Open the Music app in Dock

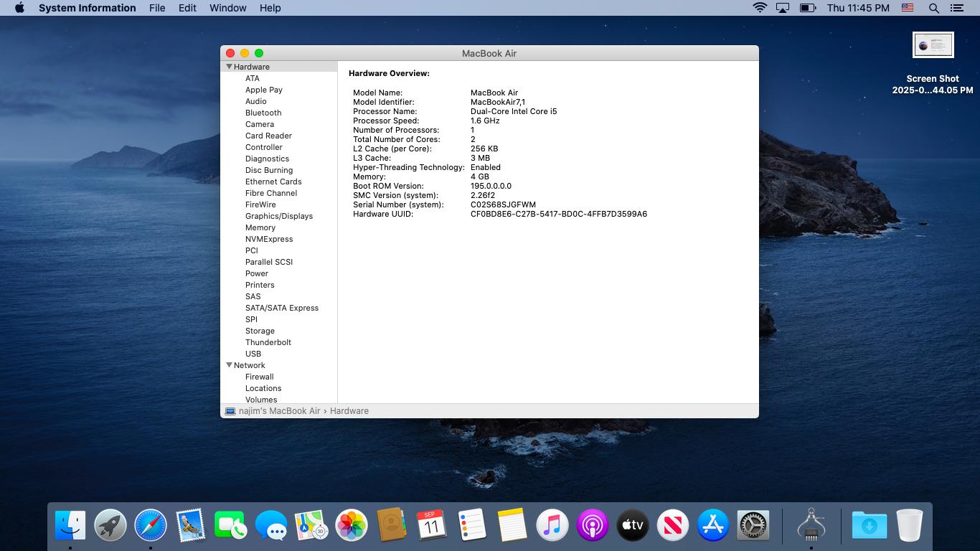point(552,526)
